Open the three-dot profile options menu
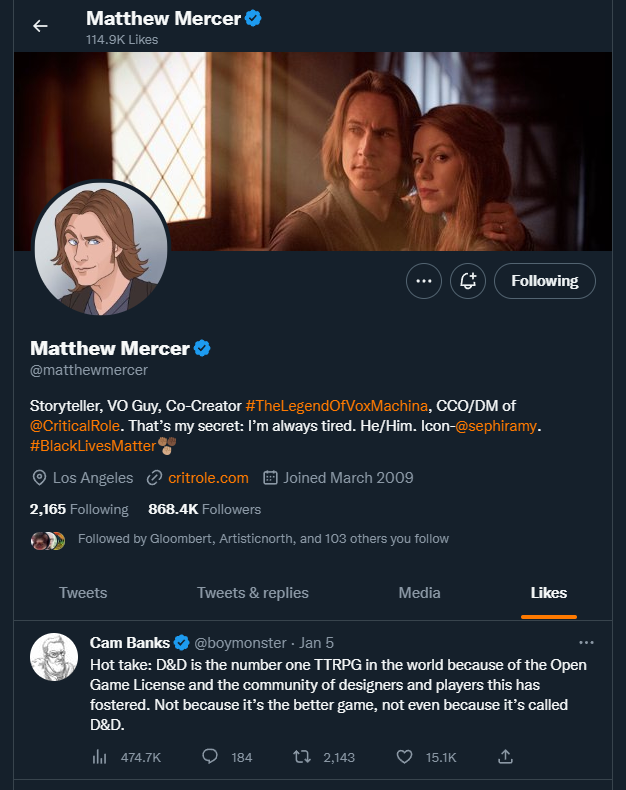 coord(424,281)
